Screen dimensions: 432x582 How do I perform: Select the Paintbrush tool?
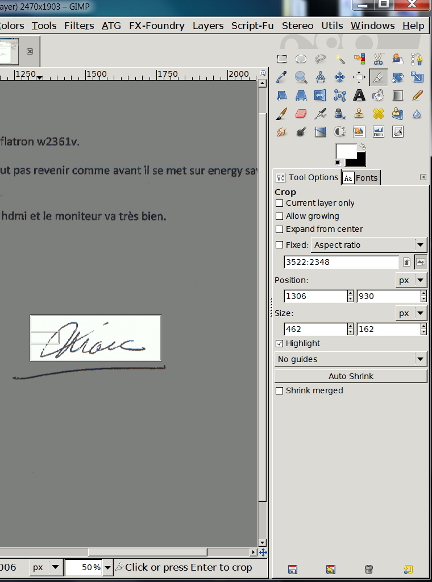[282, 114]
